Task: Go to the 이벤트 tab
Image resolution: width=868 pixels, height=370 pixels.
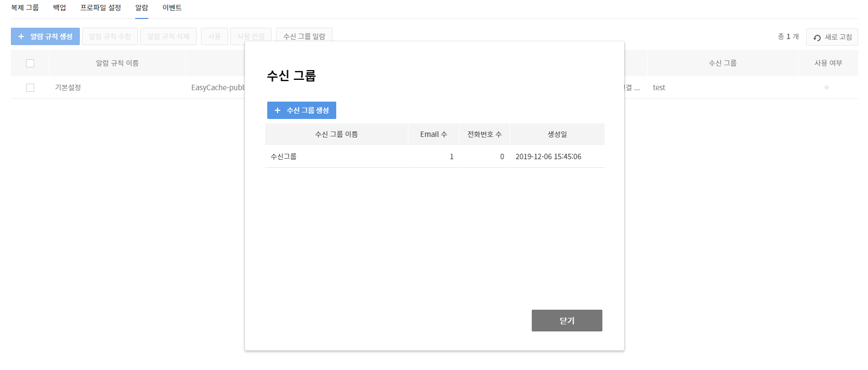Action: tap(172, 8)
